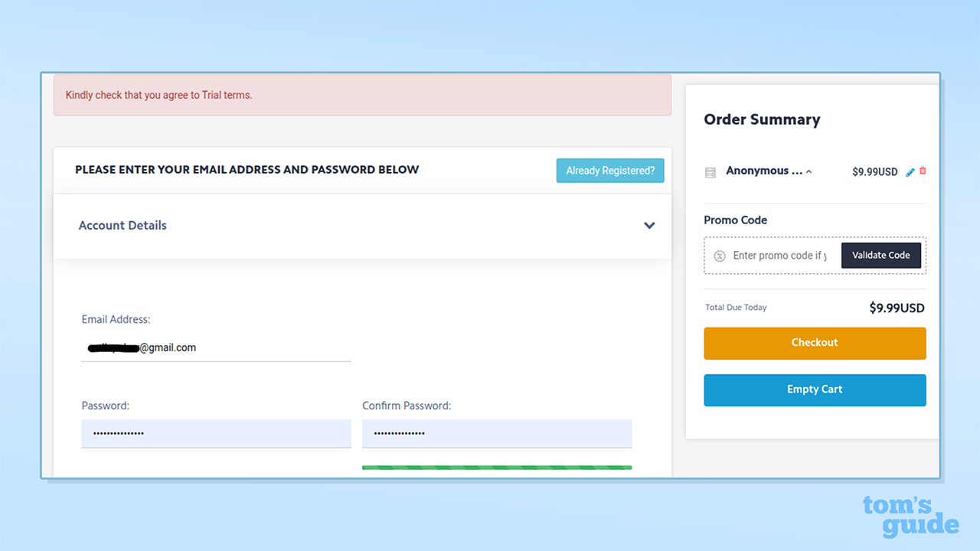The image size is (980, 551).
Task: Click the chevron next to Account Details
Action: (649, 226)
